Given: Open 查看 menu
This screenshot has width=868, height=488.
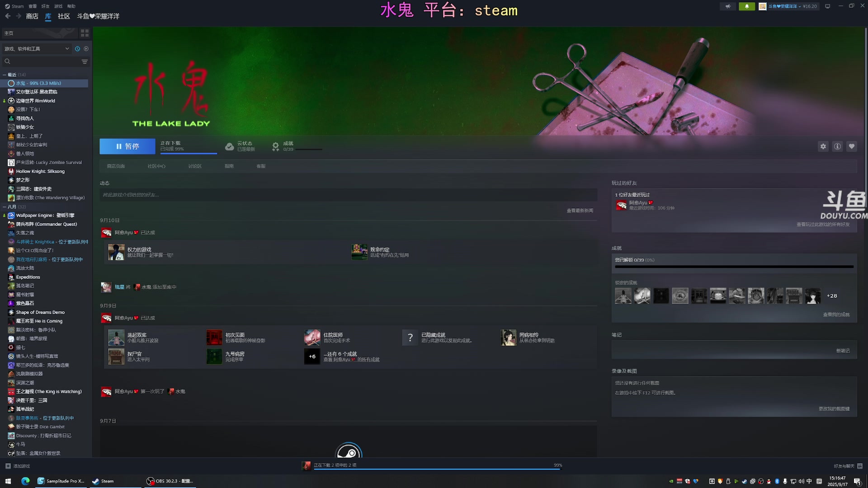Looking at the screenshot, I should click(x=33, y=6).
